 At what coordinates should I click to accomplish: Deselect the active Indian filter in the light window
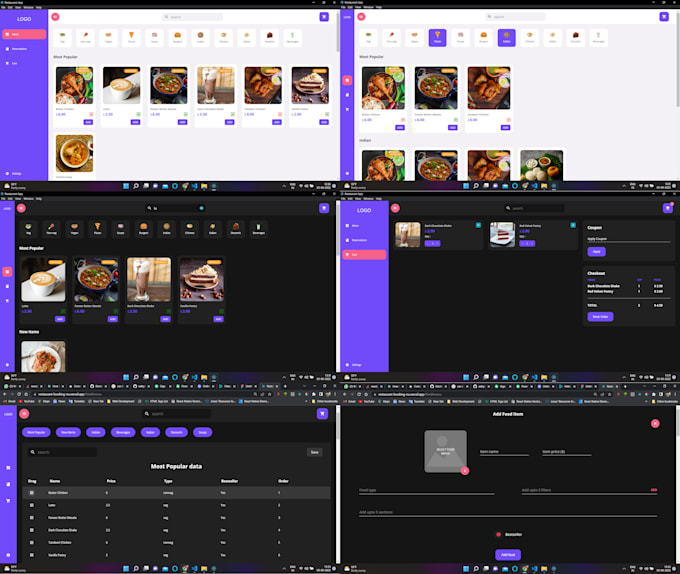point(507,37)
